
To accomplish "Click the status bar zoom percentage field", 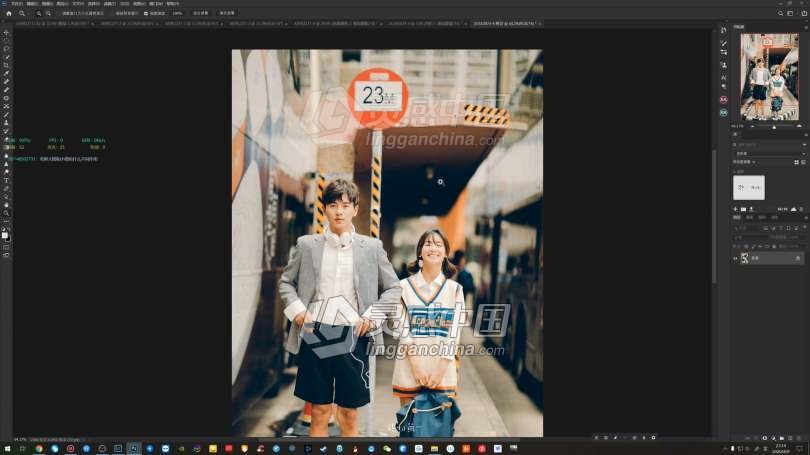I will click(20, 440).
